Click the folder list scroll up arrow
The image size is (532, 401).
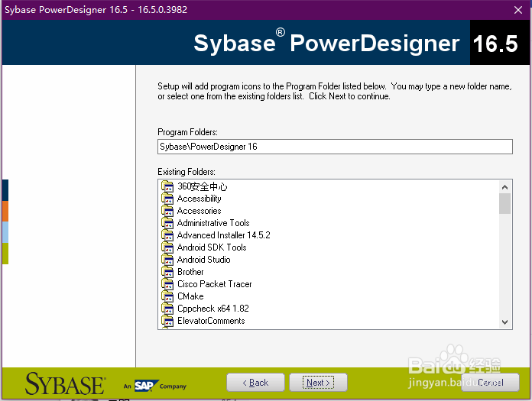[x=504, y=187]
